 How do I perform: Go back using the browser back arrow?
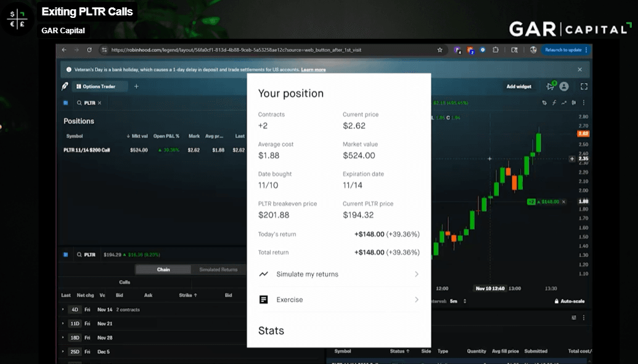[64, 50]
